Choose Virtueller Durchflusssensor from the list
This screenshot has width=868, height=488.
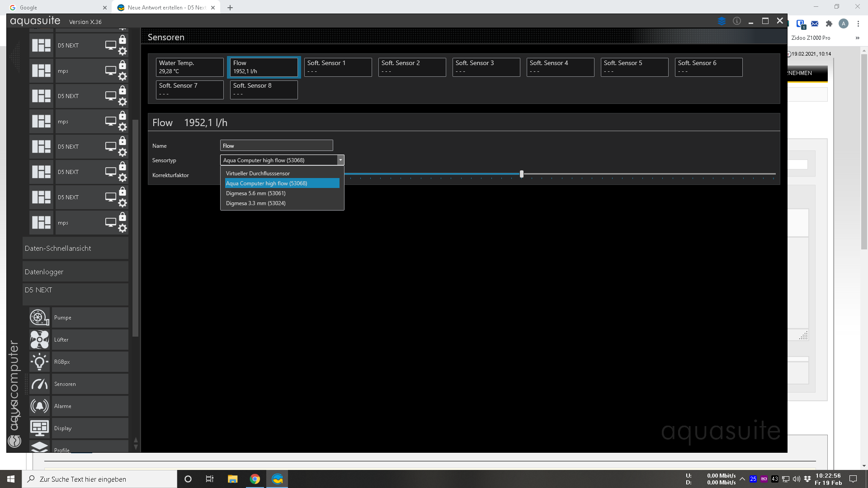coord(258,174)
